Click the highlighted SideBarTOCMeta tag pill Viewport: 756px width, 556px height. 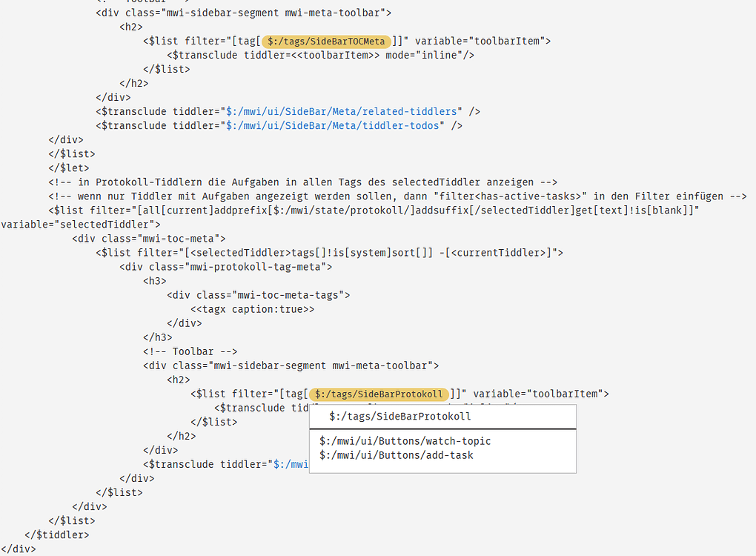[x=326, y=42]
